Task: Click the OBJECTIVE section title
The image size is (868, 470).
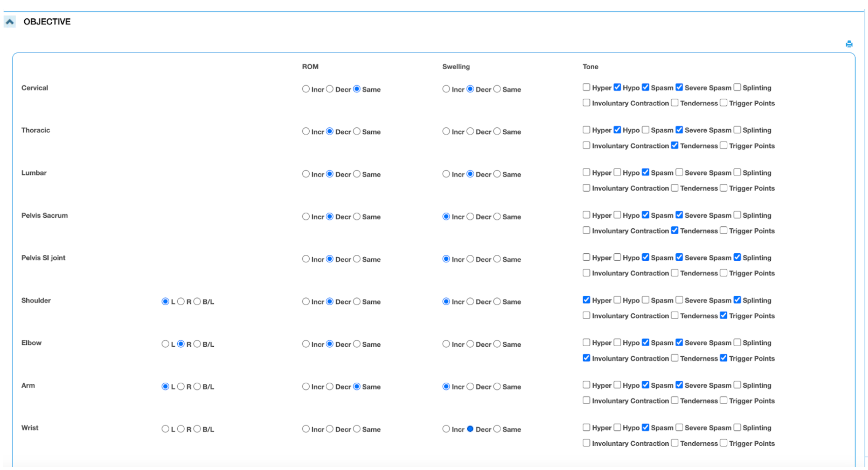Action: click(47, 21)
